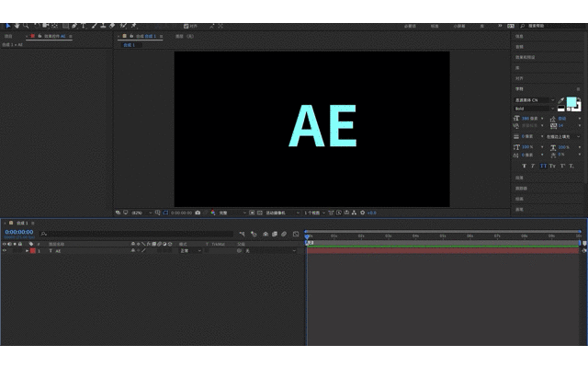
Task: Open the Active Camera view dropdown
Action: click(x=282, y=213)
